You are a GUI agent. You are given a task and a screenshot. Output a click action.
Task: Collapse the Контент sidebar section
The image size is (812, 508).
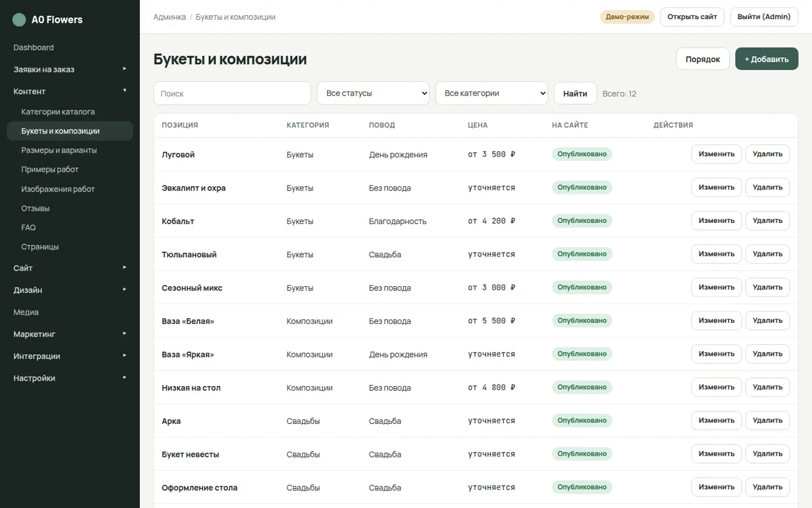[70, 91]
